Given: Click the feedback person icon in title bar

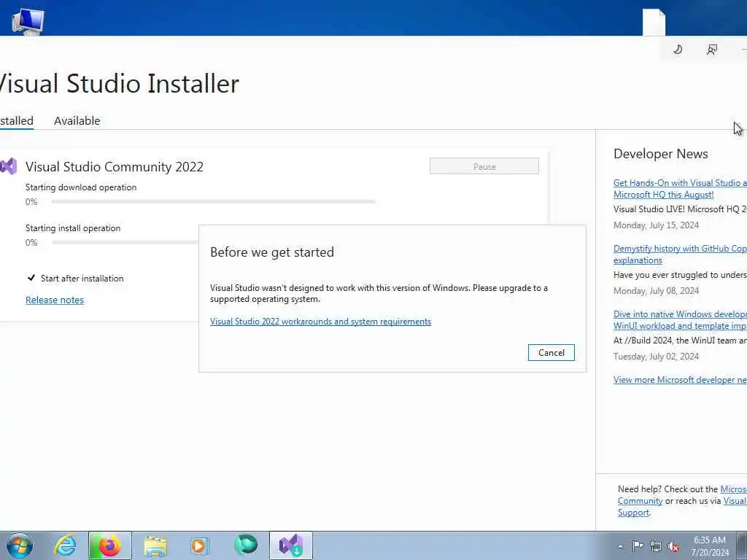Looking at the screenshot, I should 712,50.
